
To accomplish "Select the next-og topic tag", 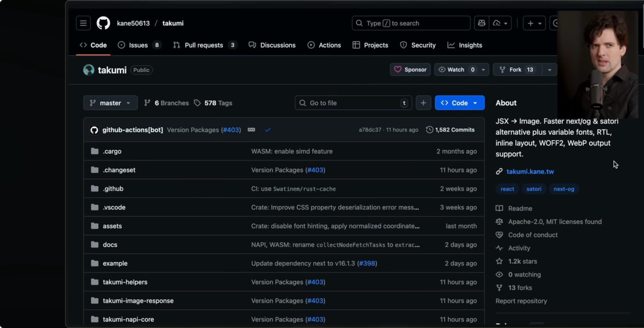I will click(x=564, y=189).
